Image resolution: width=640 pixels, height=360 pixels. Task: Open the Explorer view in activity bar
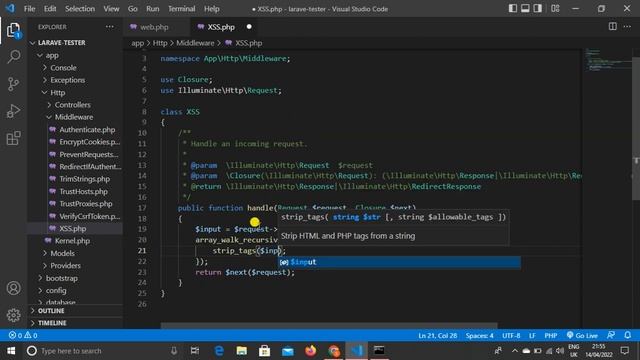[x=13, y=31]
